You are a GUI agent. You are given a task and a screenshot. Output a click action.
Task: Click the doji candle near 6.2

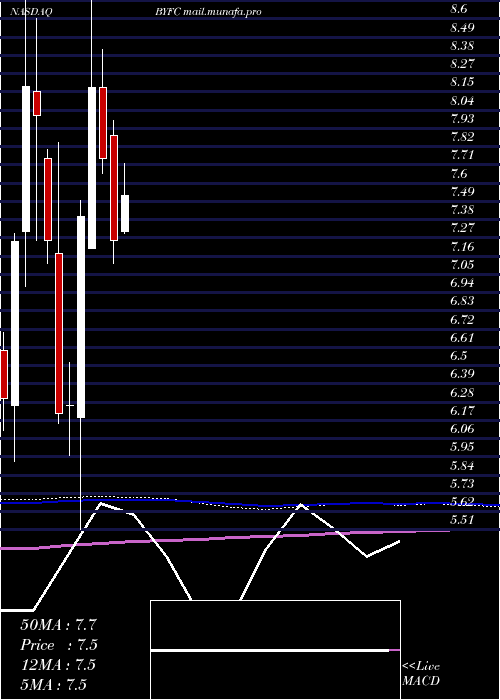click(70, 405)
